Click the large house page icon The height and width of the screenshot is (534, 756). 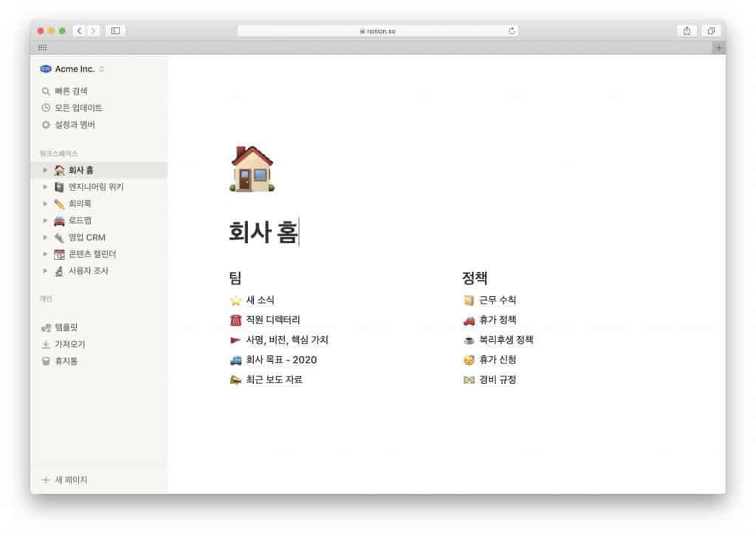pos(252,169)
